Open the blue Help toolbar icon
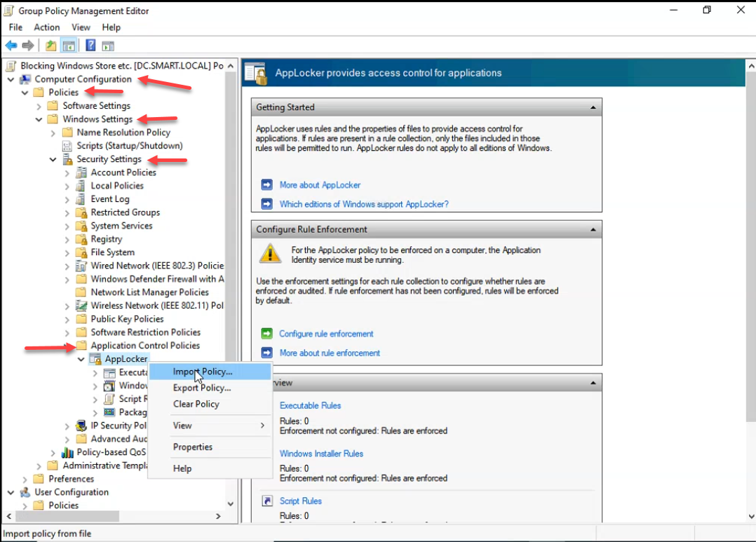This screenshot has height=542, width=756. (x=90, y=46)
